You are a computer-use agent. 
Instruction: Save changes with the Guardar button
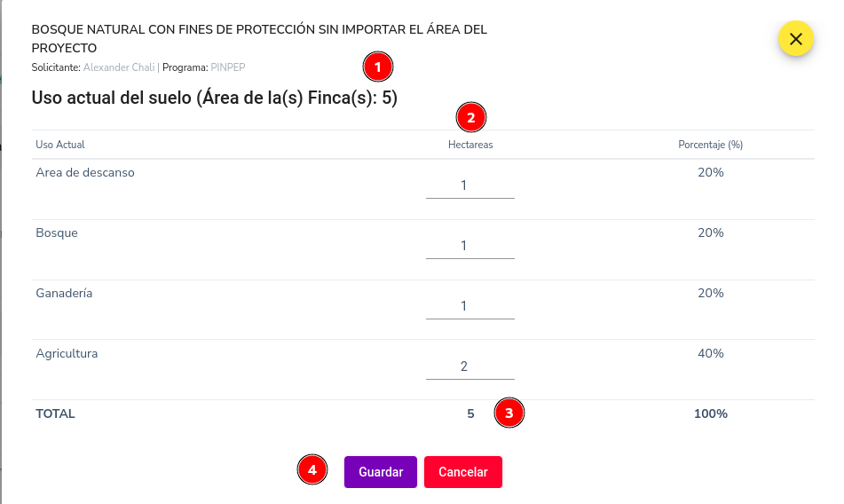[x=381, y=472]
